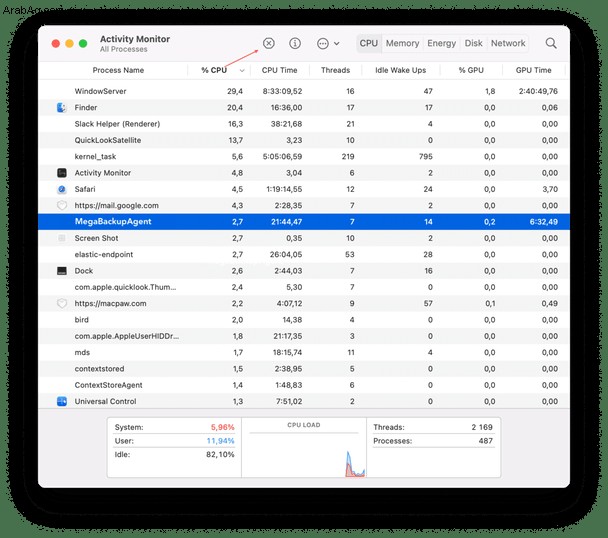Click the Universal Control row icon
The image size is (608, 538).
coord(62,401)
